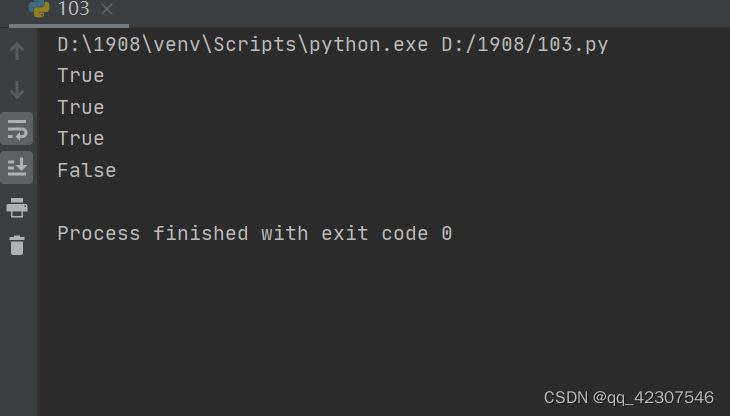Click the Python icon on 103 tab
The height and width of the screenshot is (416, 730).
[x=39, y=8]
